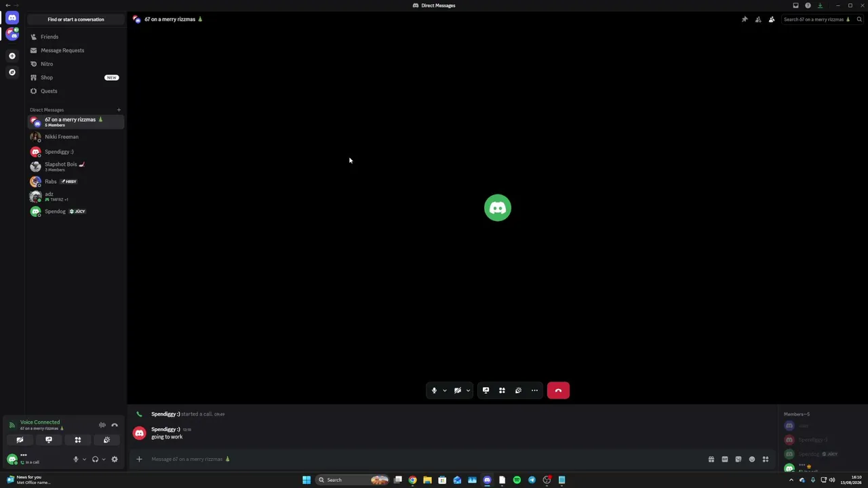868x488 pixels.
Task: Open Discord home direct messages icon
Action: pyautogui.click(x=12, y=18)
